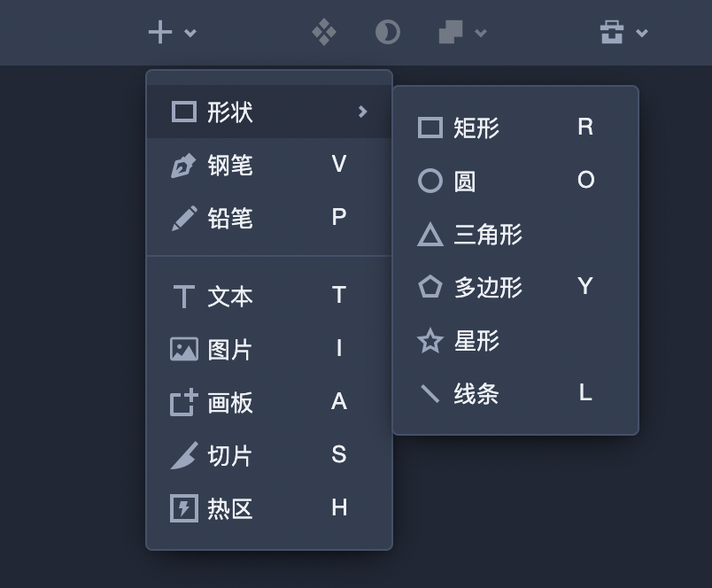Expand the chevron next to overlapping squares
Screen dimensions: 712x588
[481, 33]
